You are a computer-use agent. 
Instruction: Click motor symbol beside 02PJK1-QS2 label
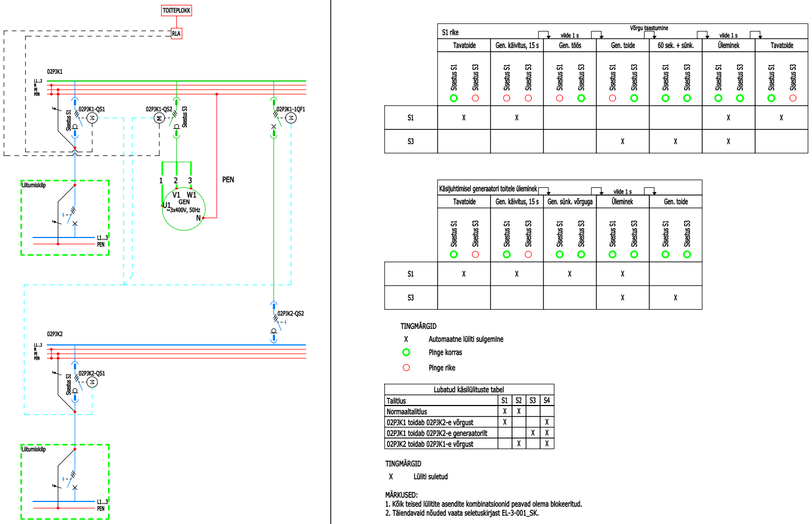[159, 118]
